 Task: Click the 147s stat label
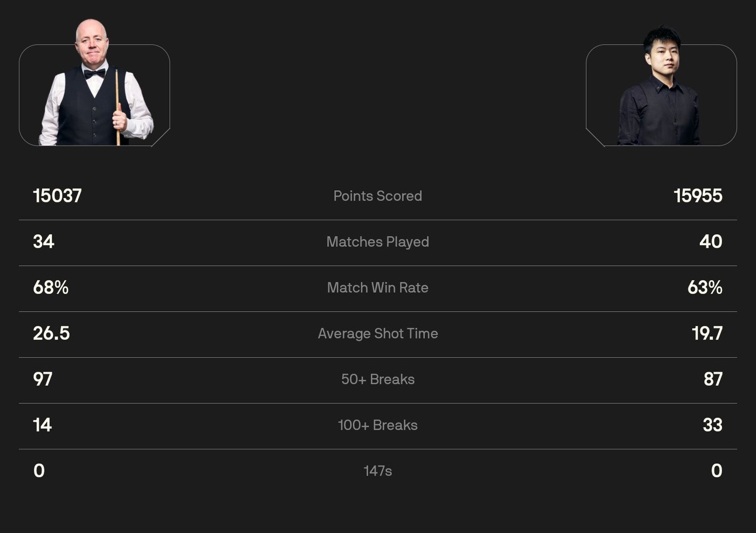(x=377, y=471)
